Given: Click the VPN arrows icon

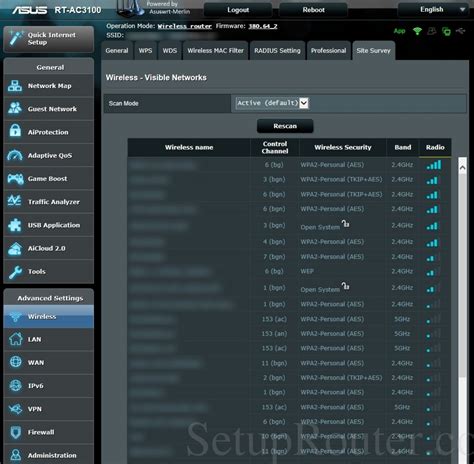Looking at the screenshot, I should point(16,409).
